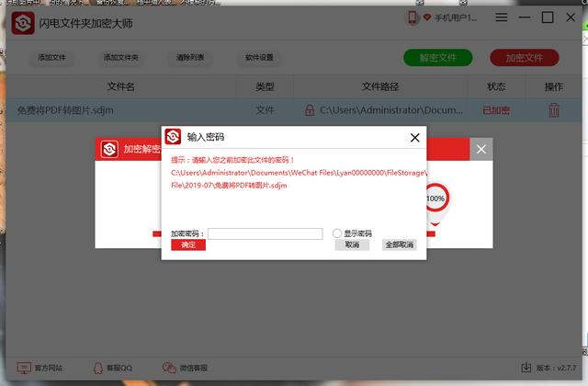This screenshot has width=588, height=386.
Task: Open 软件设置 software settings
Action: pos(259,57)
